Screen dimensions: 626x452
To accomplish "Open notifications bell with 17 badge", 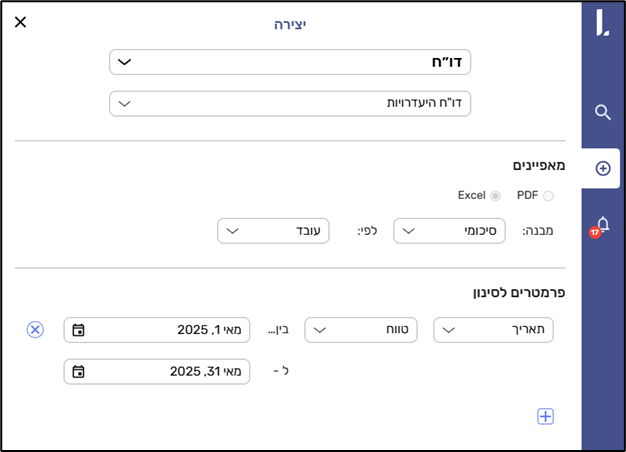I will (x=602, y=225).
